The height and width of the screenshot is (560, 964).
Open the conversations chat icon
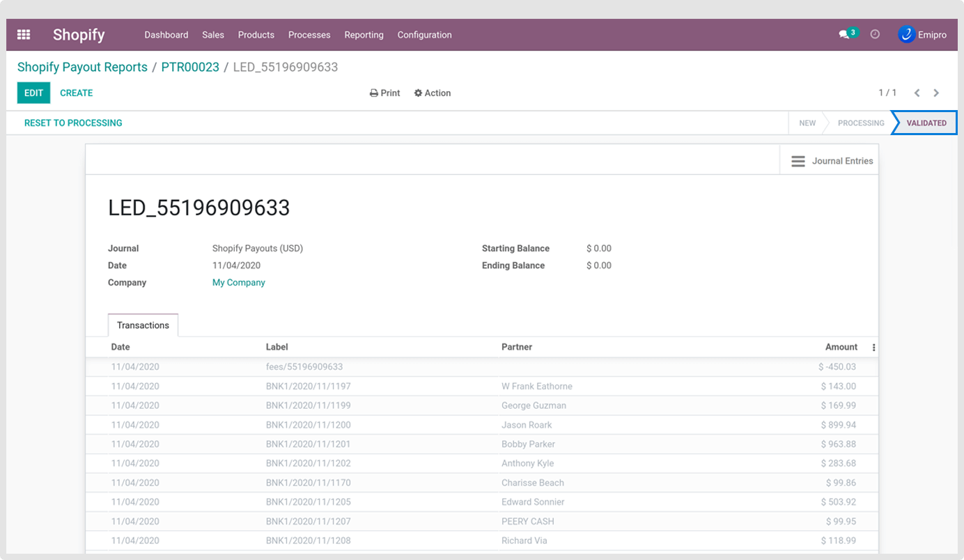[843, 35]
